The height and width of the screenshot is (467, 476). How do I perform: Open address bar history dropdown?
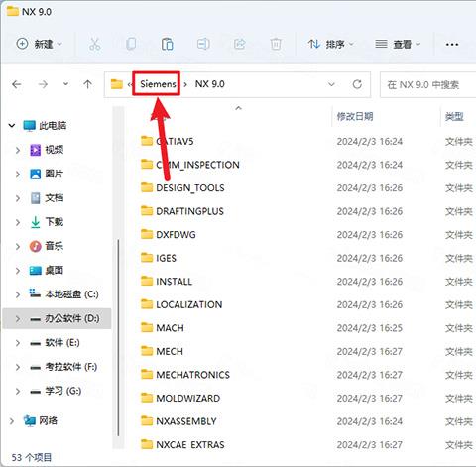[x=331, y=84]
